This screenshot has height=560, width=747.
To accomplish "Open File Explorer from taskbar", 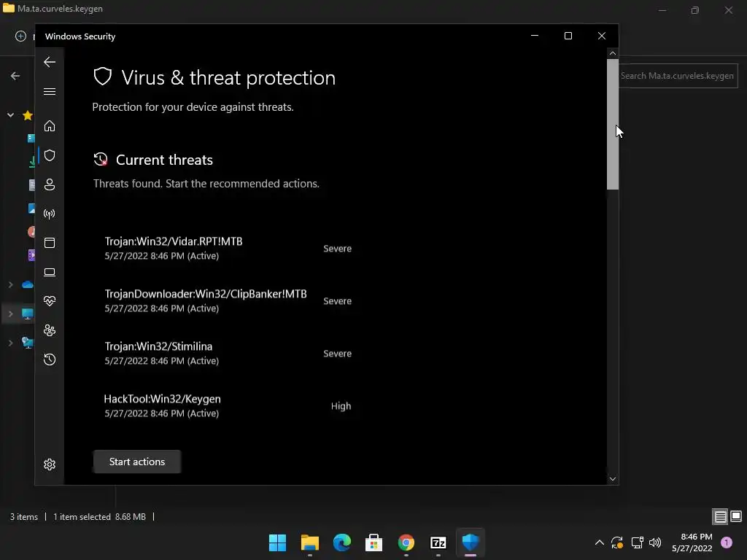I will pyautogui.click(x=309, y=542).
